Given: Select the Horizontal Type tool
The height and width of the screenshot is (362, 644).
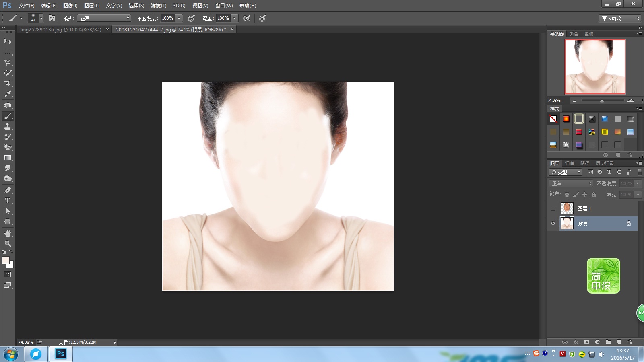Looking at the screenshot, I should point(8,201).
